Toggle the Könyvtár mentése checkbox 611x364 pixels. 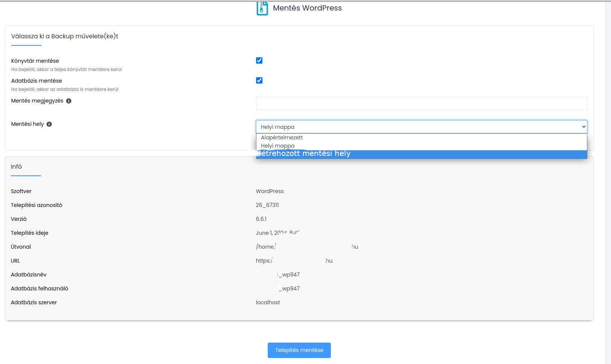[x=259, y=60]
